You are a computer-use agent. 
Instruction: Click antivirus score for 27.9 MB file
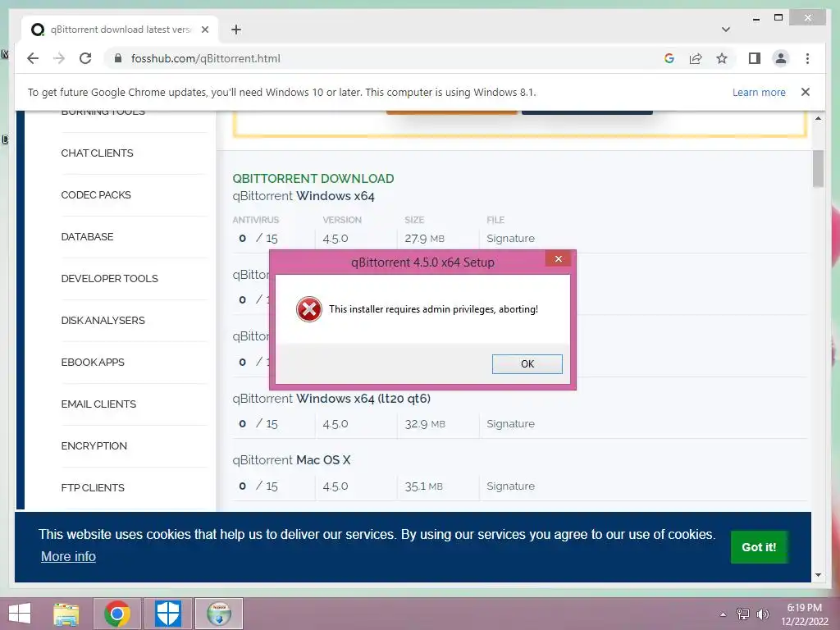pos(258,239)
